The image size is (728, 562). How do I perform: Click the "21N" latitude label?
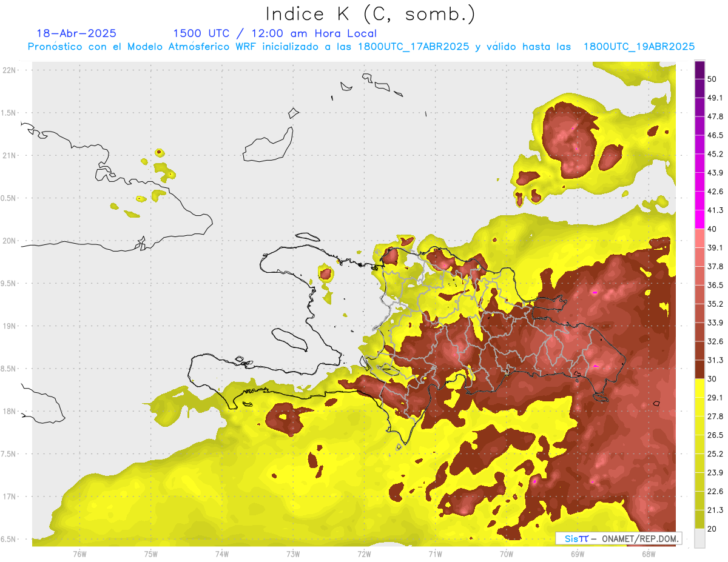click(x=10, y=156)
